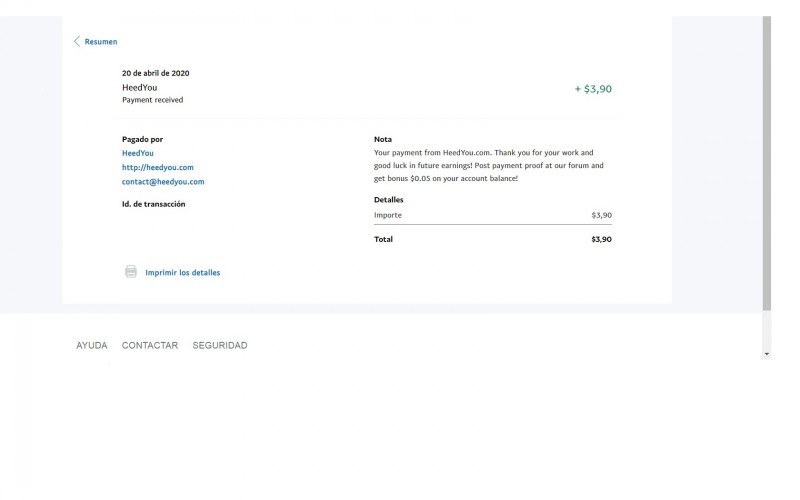This screenshot has width=800, height=500.
Task: Click the printer icon
Action: point(131,272)
